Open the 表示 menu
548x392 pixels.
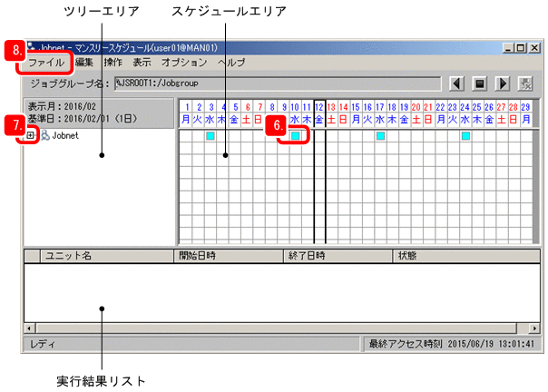pos(142,63)
